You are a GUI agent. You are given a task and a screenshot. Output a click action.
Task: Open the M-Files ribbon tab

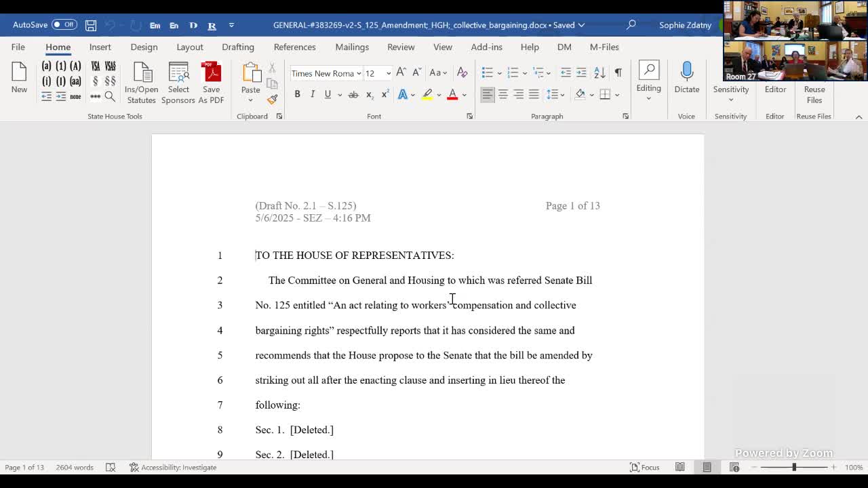[604, 47]
